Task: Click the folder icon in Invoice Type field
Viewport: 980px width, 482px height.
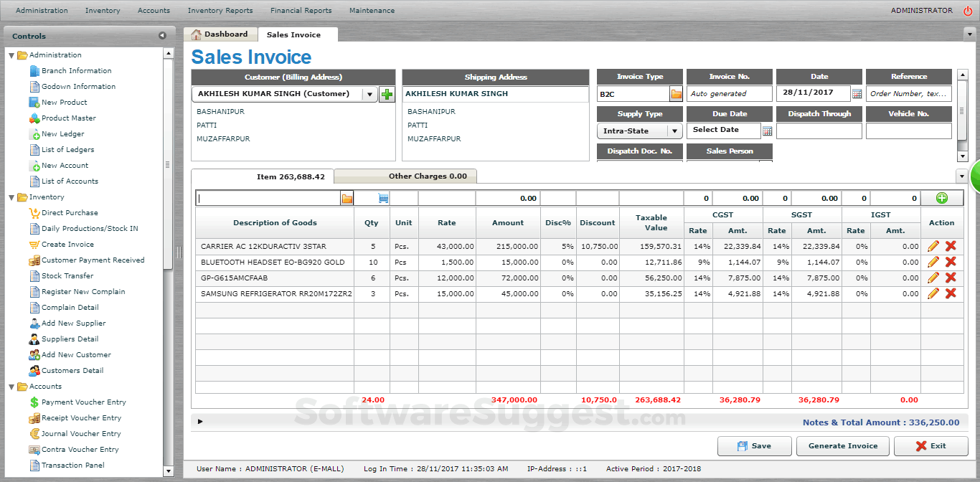Action: tap(675, 93)
